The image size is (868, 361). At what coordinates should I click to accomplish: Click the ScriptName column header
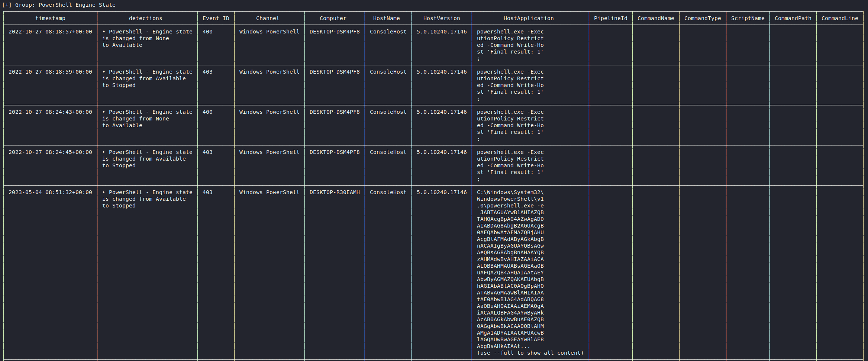(x=748, y=18)
